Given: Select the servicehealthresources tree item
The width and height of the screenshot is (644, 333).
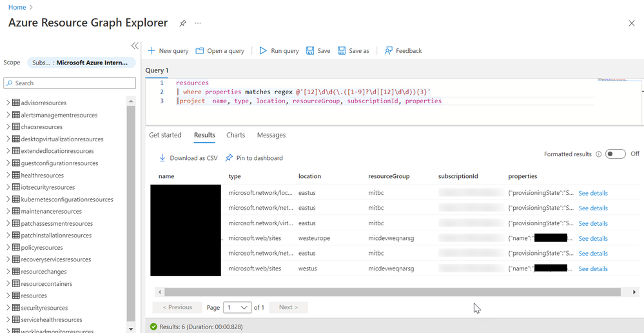Looking at the screenshot, I should [52, 319].
